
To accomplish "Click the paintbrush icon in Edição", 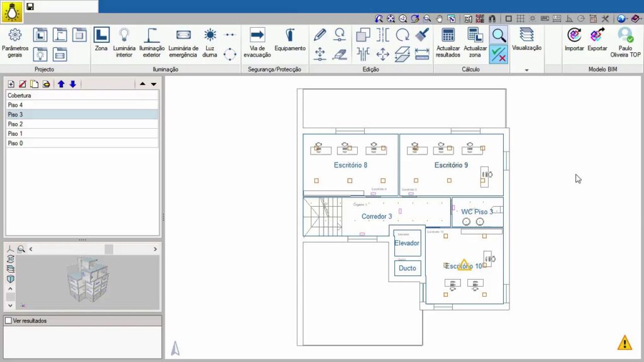I will click(x=422, y=35).
